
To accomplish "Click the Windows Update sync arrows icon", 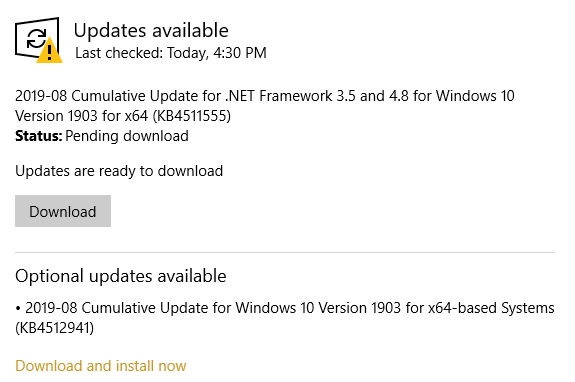I will (x=36, y=38).
